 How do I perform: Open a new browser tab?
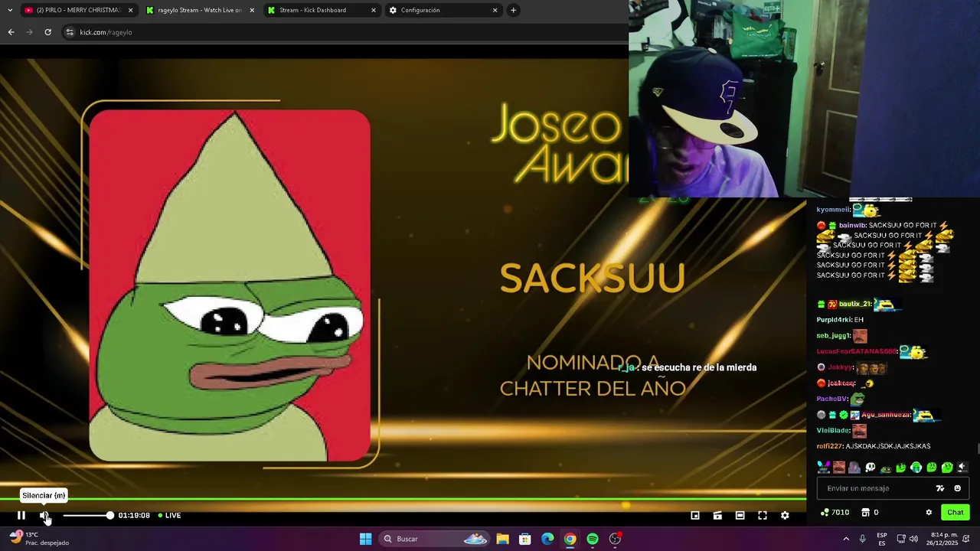point(513,10)
